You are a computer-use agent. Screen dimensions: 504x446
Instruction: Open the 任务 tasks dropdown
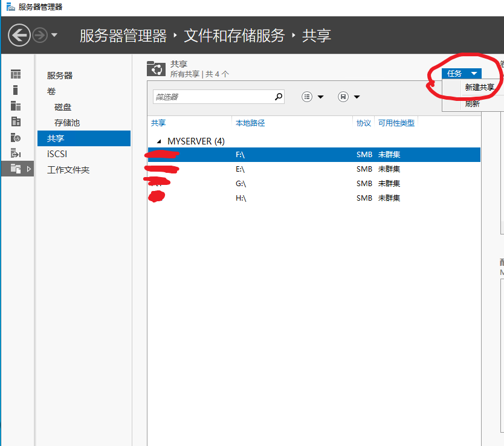click(x=462, y=73)
